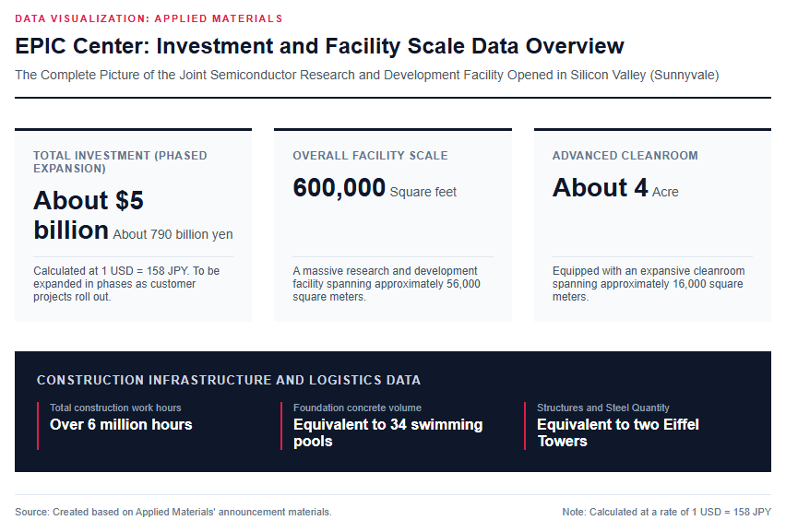This screenshot has width=786, height=532.
Task: Click the 'TOTAL INVESTMENT (PHASED EXPANSION)' label
Action: (x=120, y=161)
